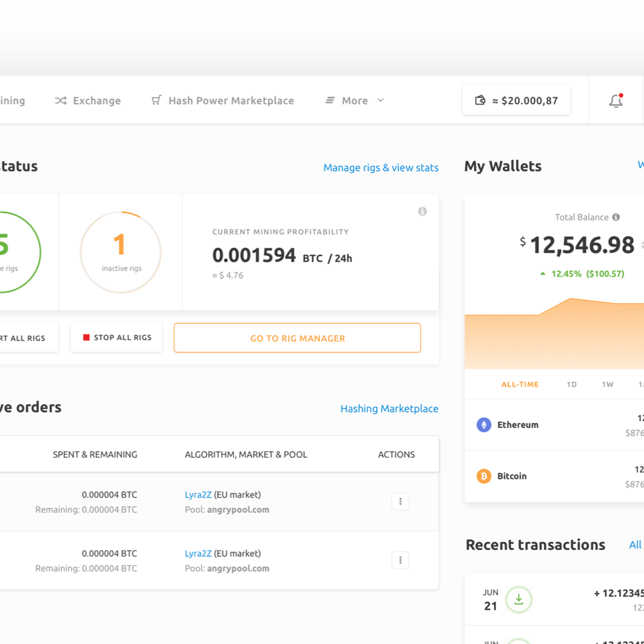The image size is (644, 644).
Task: Switch balance chart to 1W range
Action: point(607,384)
